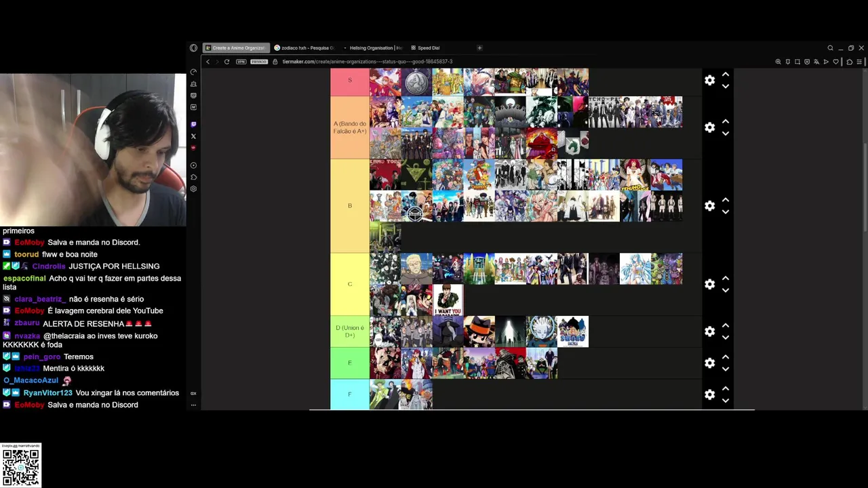Image resolution: width=868 pixels, height=488 pixels.
Task: Move C tier row down with chevron
Action: pos(725,291)
